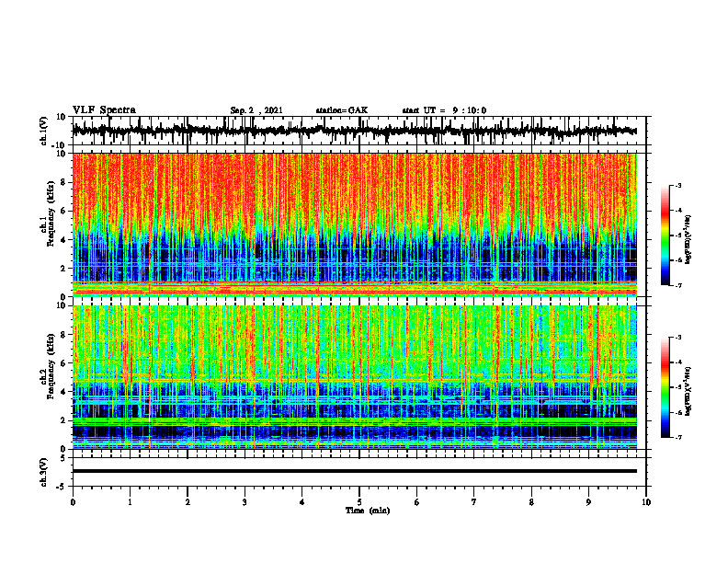Click the 'VLF Spectra' title text
Viewport: 728px width, 563px height.
(x=104, y=110)
